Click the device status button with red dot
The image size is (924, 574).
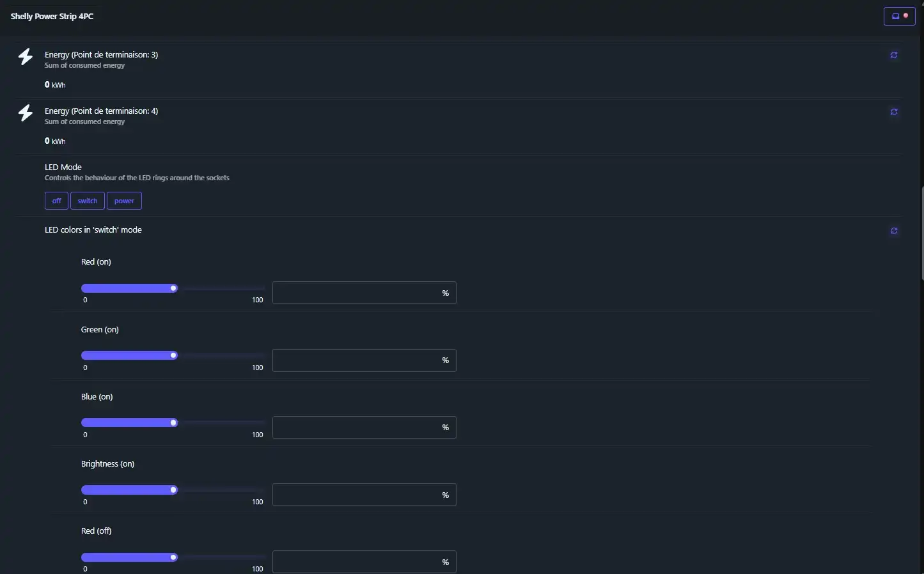[899, 16]
